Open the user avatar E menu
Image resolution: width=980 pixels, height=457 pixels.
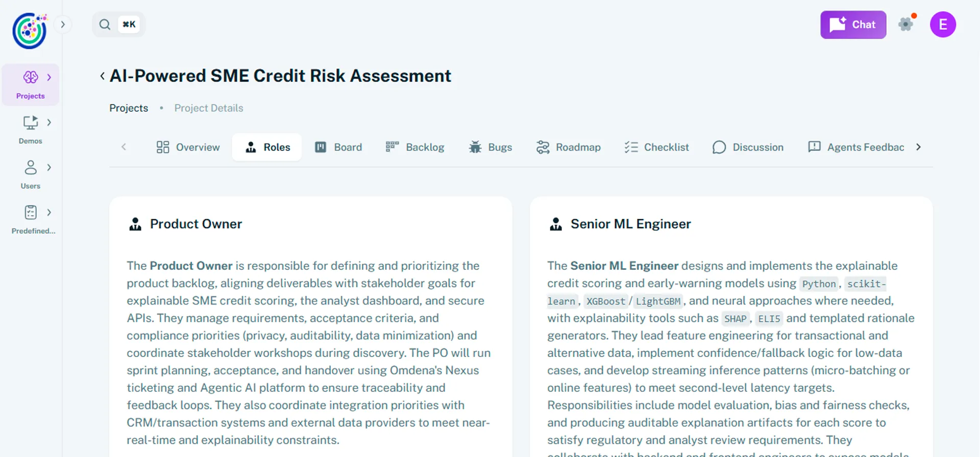pyautogui.click(x=943, y=24)
